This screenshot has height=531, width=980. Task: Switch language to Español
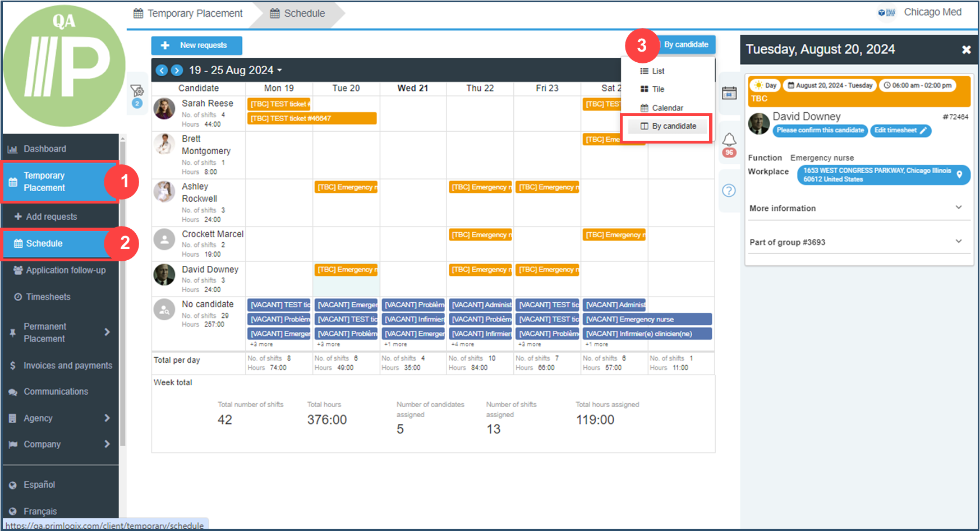39,484
